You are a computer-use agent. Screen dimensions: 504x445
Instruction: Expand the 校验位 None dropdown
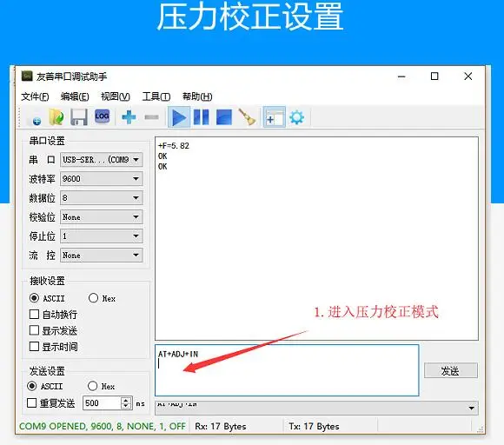[102, 217]
